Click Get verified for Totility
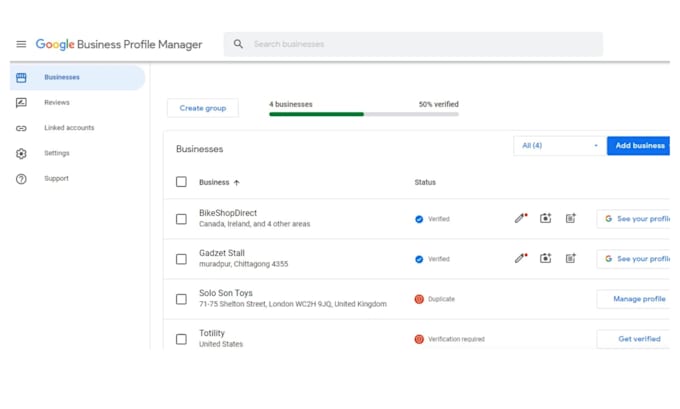 [634, 339]
